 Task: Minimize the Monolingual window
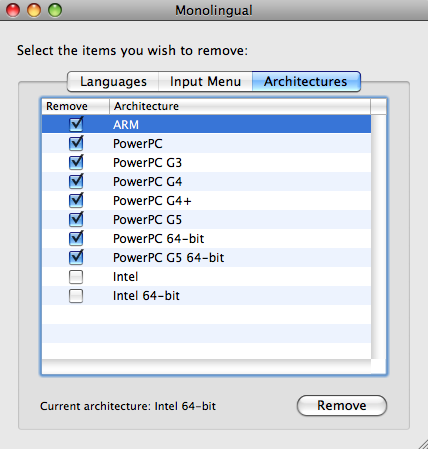34,10
